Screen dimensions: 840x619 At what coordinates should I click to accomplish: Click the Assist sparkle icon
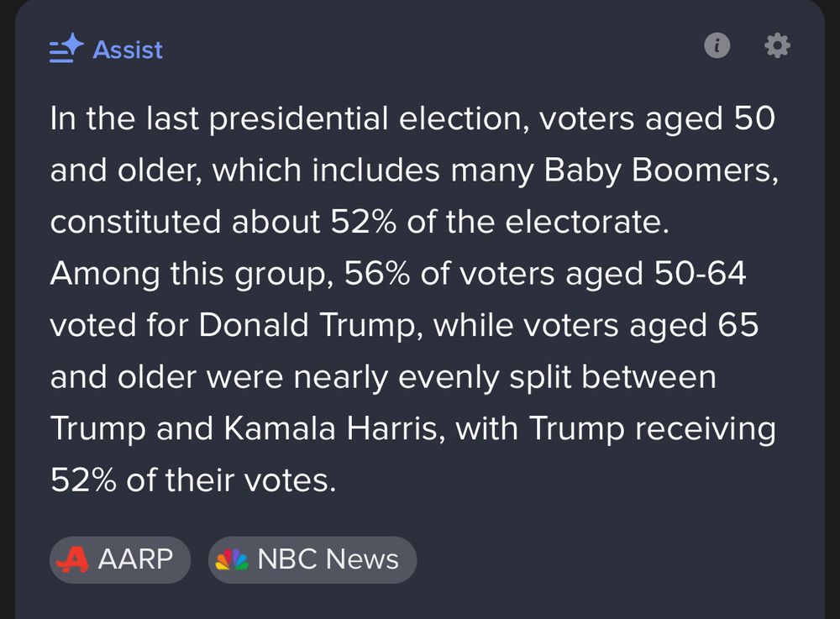66,48
